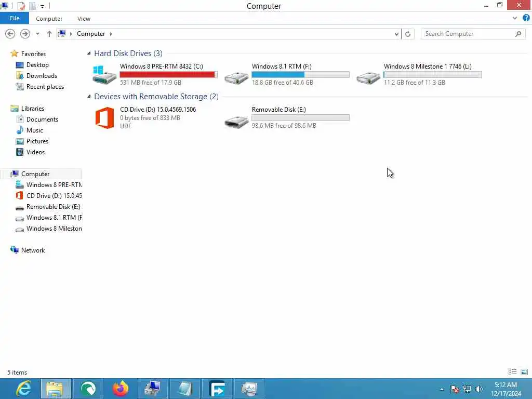Open Network in the navigation pane
Image resolution: width=532 pixels, height=399 pixels.
coord(33,250)
